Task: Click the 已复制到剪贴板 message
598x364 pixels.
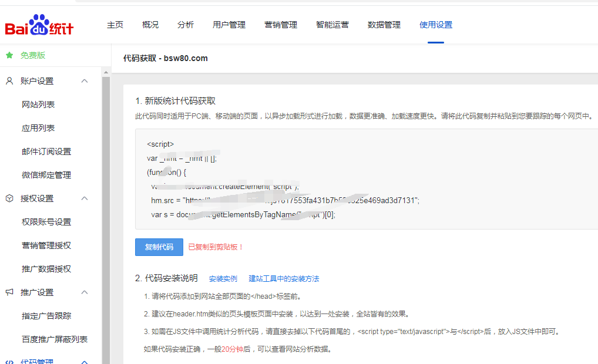Action: pyautogui.click(x=216, y=247)
